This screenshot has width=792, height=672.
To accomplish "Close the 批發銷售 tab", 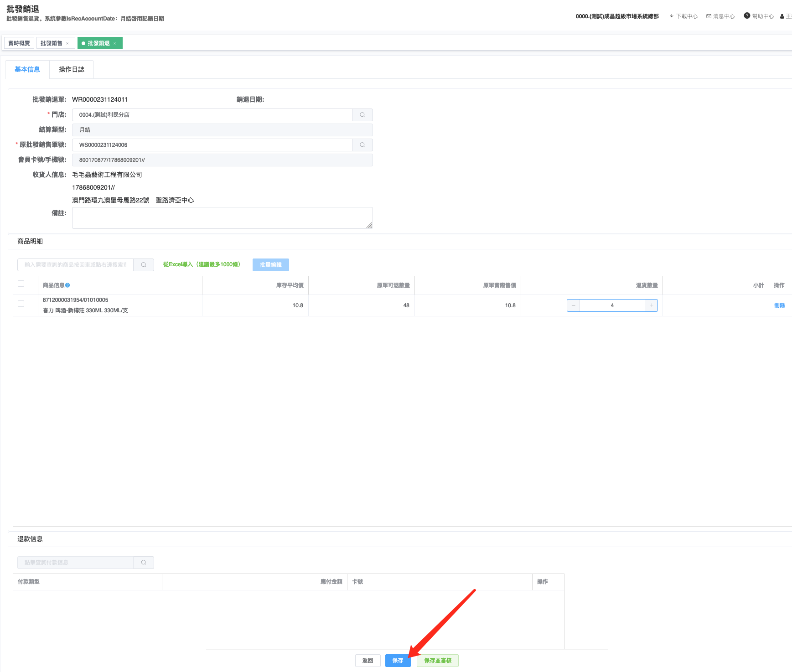I will point(67,44).
